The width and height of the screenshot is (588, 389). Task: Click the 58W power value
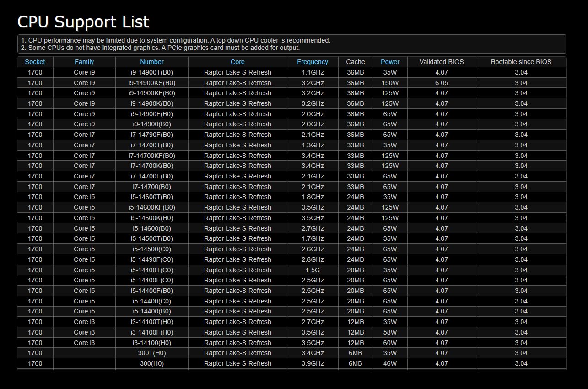[x=390, y=332]
